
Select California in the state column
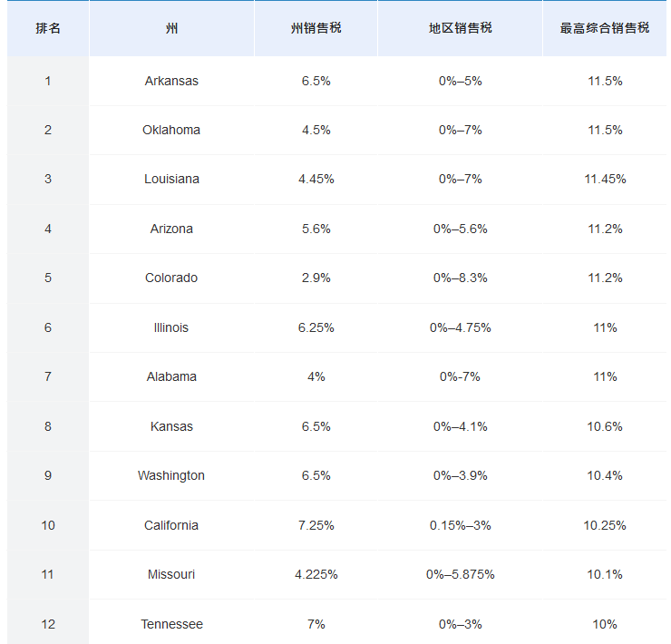coord(171,525)
